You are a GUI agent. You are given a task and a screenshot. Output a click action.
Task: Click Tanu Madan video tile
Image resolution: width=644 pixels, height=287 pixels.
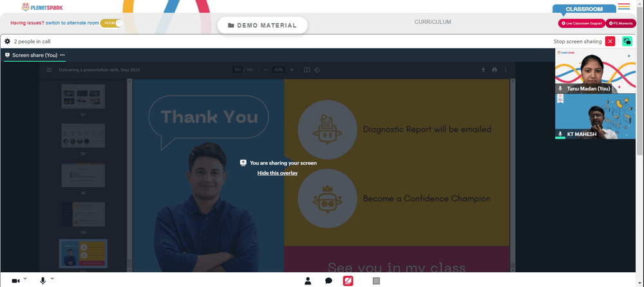point(596,71)
